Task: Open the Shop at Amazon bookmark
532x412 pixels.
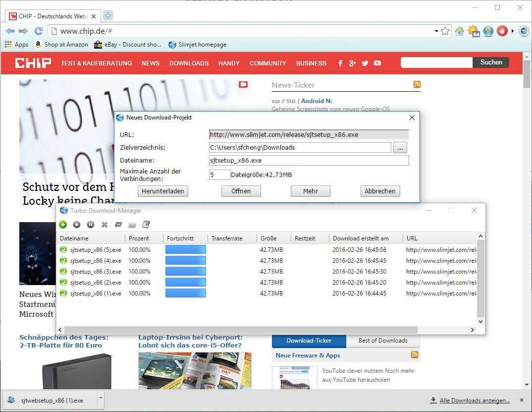Action: 61,45
